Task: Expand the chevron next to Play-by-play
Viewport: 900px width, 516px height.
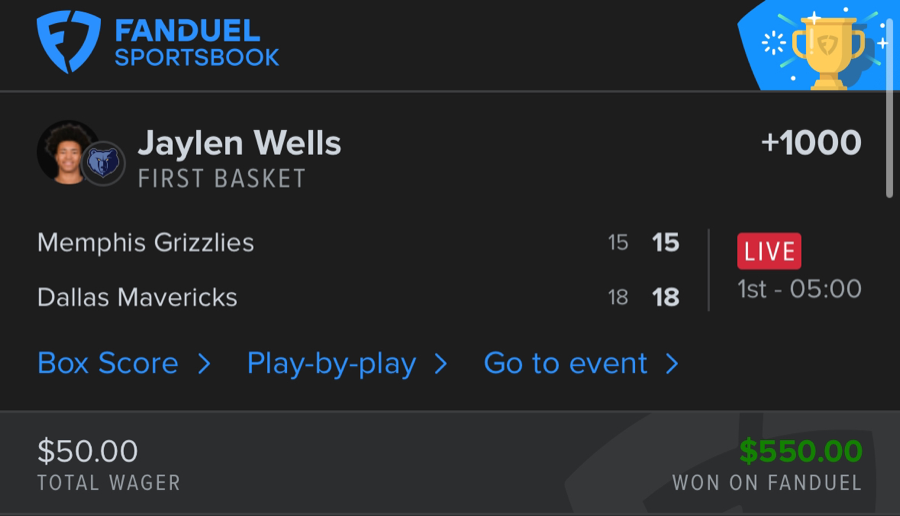Action: pos(440,363)
